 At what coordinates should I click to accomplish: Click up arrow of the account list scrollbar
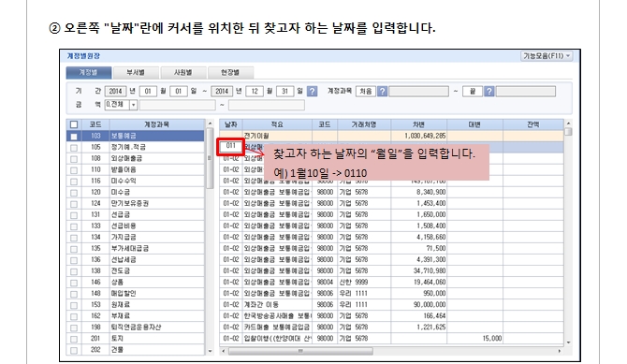pyautogui.click(x=210, y=124)
